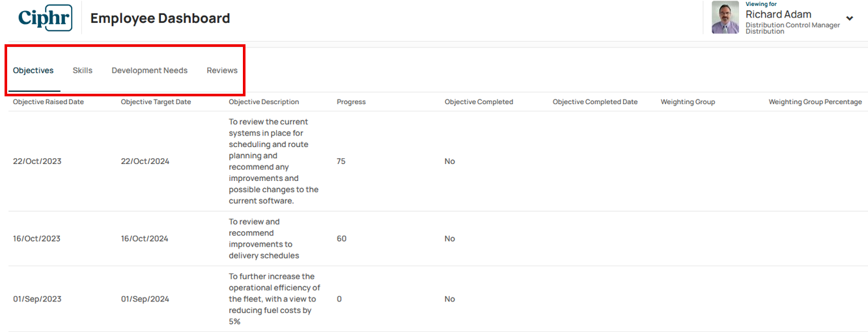The width and height of the screenshot is (868, 332).
Task: Click the Progress column header
Action: (351, 102)
